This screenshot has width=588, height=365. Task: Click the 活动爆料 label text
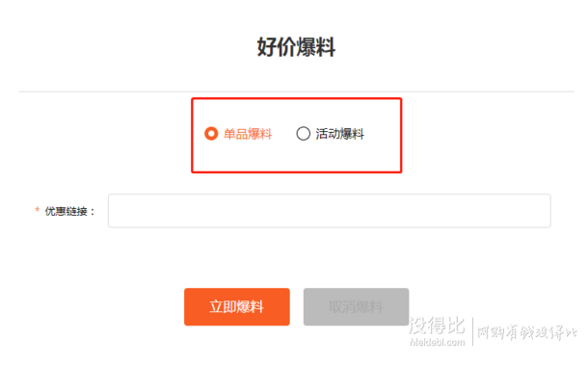339,134
